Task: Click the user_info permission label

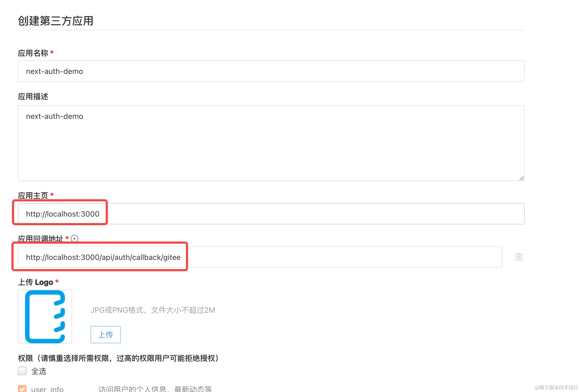Action: click(47, 389)
